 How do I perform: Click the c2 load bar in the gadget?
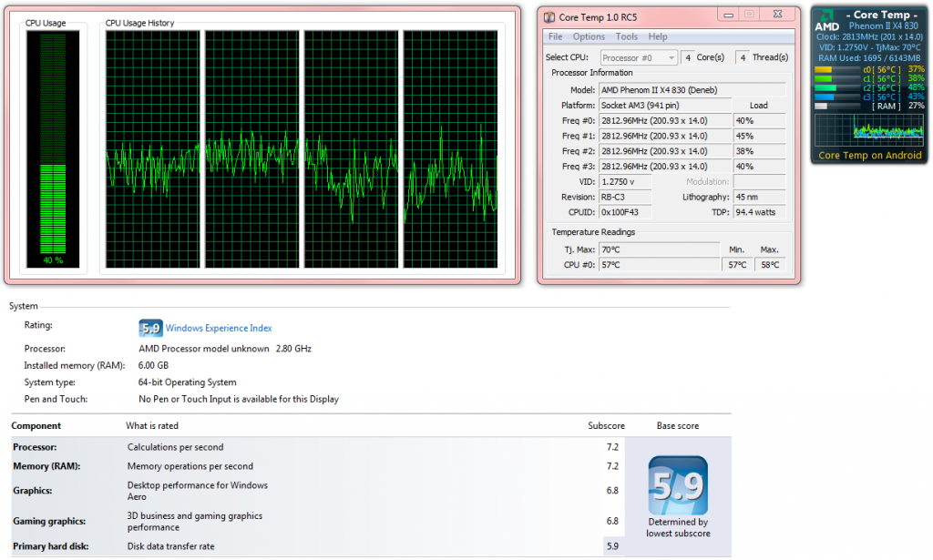click(836, 88)
